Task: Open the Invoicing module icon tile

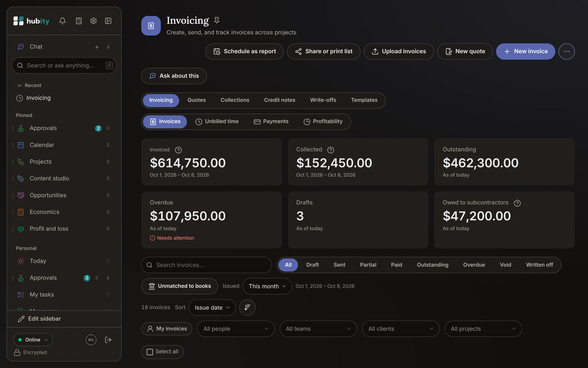Action: pyautogui.click(x=151, y=26)
